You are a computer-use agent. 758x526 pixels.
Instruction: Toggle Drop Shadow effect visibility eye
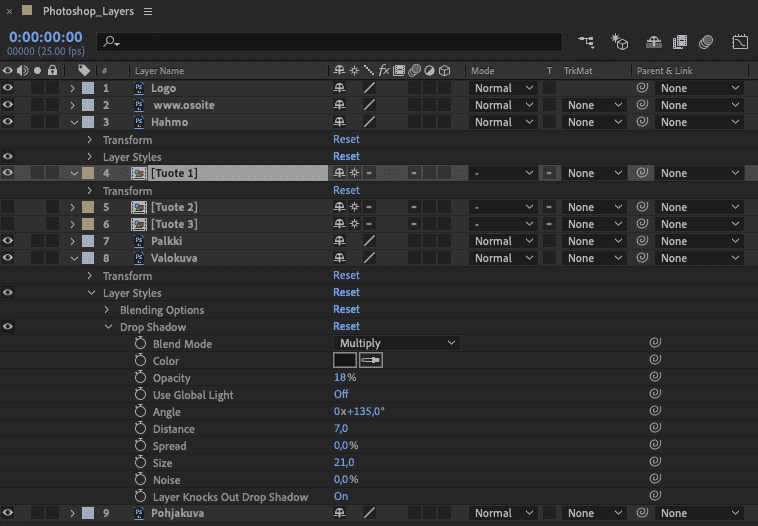(x=8, y=326)
